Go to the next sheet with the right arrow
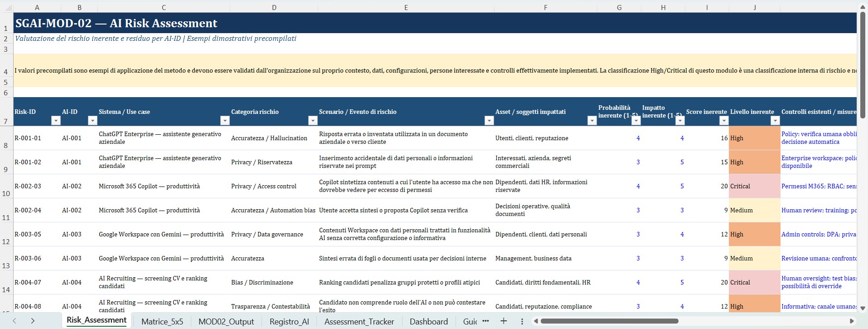This screenshot has width=868, height=329. (33, 321)
